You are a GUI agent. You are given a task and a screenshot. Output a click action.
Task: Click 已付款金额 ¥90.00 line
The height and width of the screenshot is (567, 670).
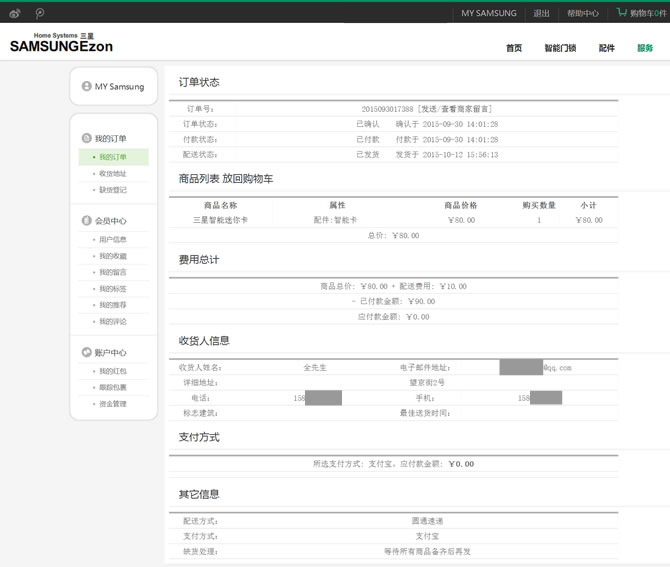[x=393, y=301]
